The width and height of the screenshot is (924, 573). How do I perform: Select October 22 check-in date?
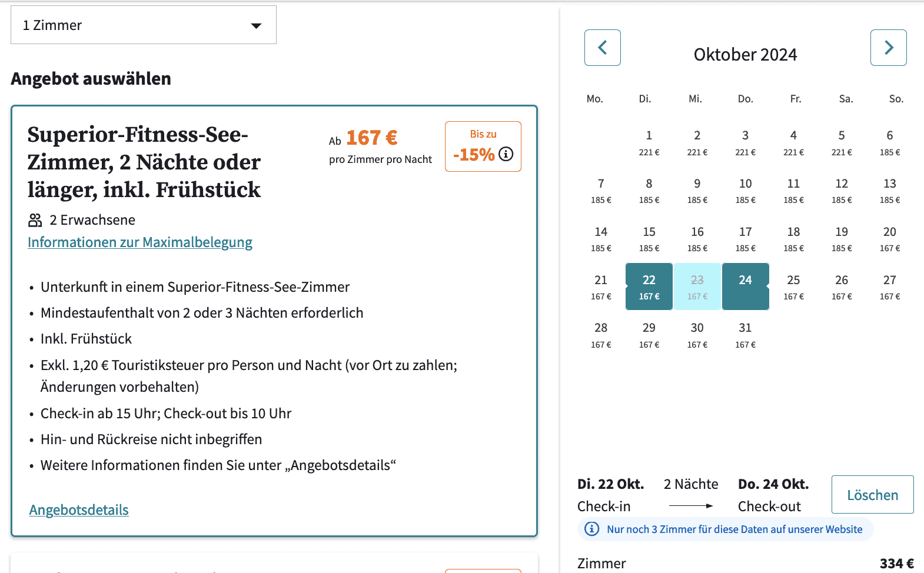649,286
